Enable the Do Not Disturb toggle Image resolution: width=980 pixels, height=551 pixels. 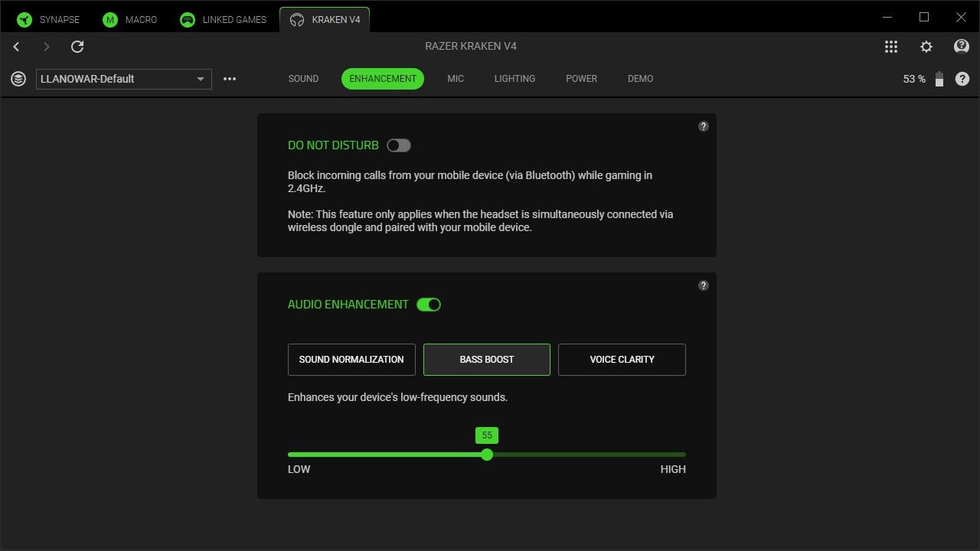click(x=399, y=145)
